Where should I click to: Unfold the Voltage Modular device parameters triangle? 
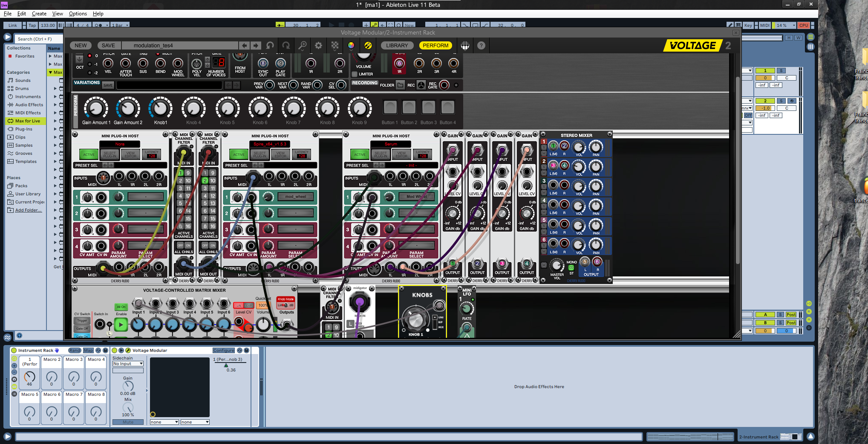(121, 350)
